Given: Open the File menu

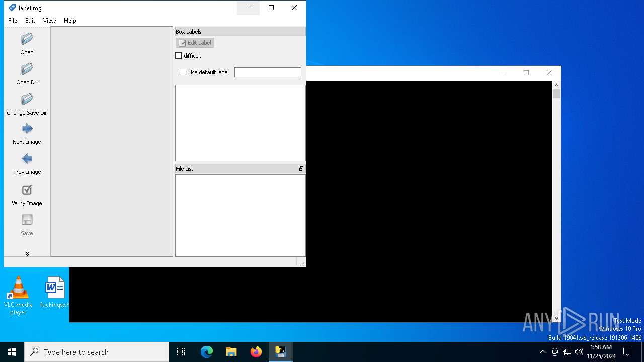Looking at the screenshot, I should pos(13,21).
